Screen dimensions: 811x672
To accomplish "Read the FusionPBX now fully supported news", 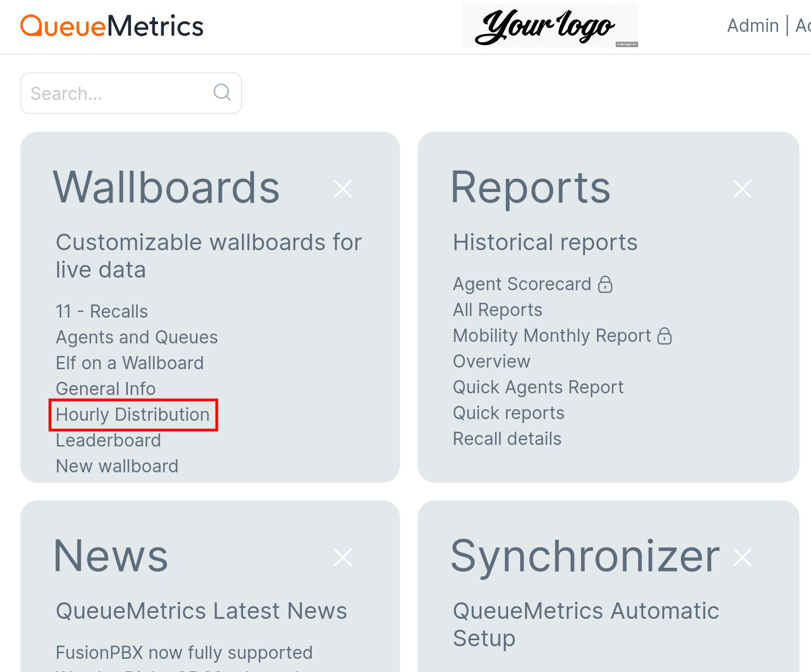I will [184, 653].
